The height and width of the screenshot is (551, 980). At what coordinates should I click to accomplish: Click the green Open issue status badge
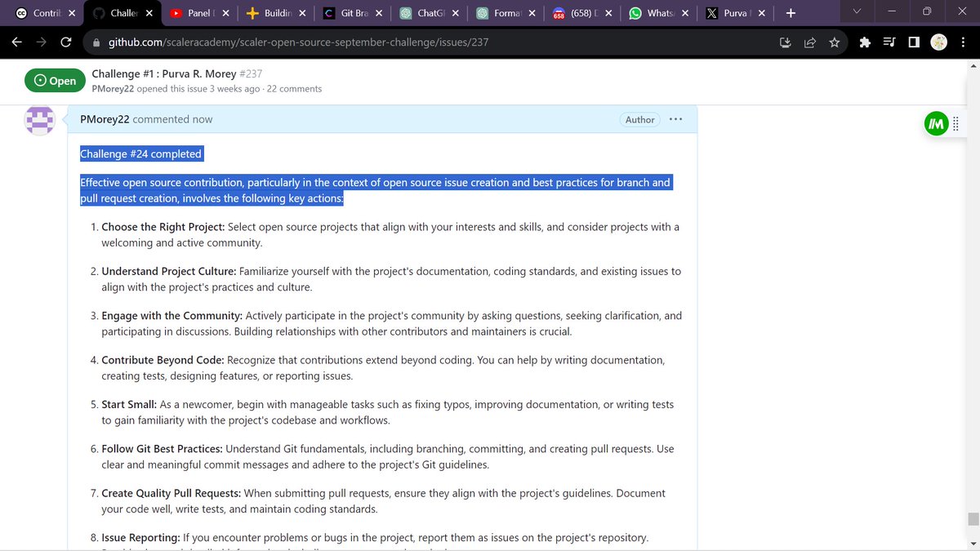coord(56,80)
